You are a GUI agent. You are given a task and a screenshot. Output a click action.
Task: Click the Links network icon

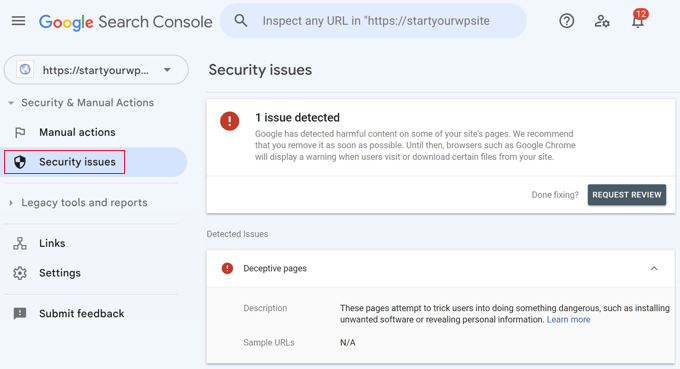[x=20, y=243]
